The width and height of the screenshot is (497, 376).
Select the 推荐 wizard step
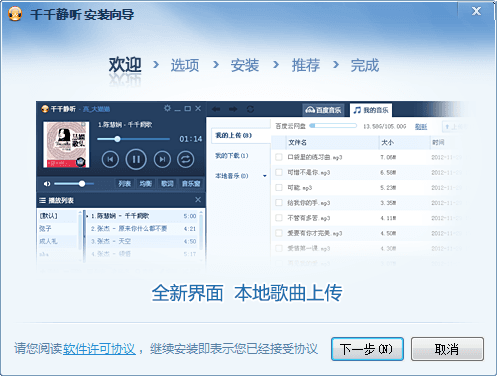306,65
